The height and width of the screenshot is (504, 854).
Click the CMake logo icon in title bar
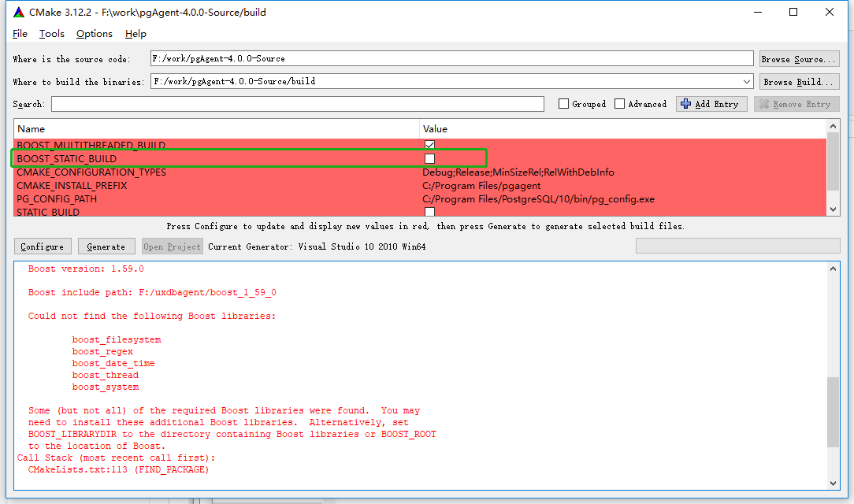pos(19,12)
